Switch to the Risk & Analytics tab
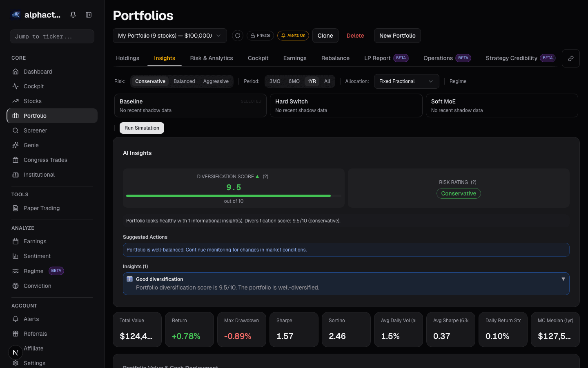 point(211,58)
